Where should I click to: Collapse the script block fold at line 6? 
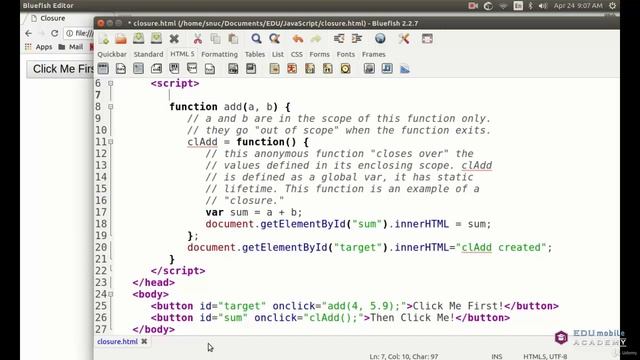(111, 83)
